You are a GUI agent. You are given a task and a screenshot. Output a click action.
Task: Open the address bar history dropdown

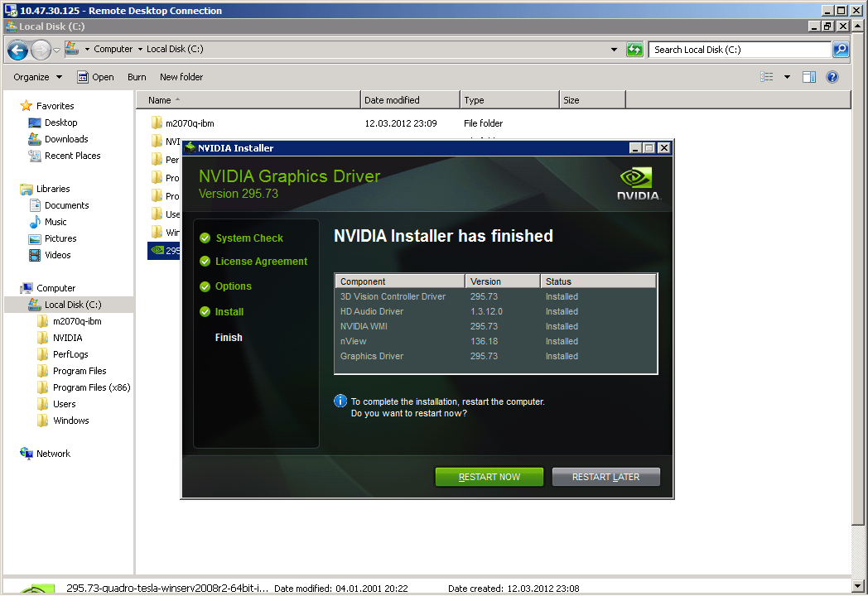tap(614, 50)
